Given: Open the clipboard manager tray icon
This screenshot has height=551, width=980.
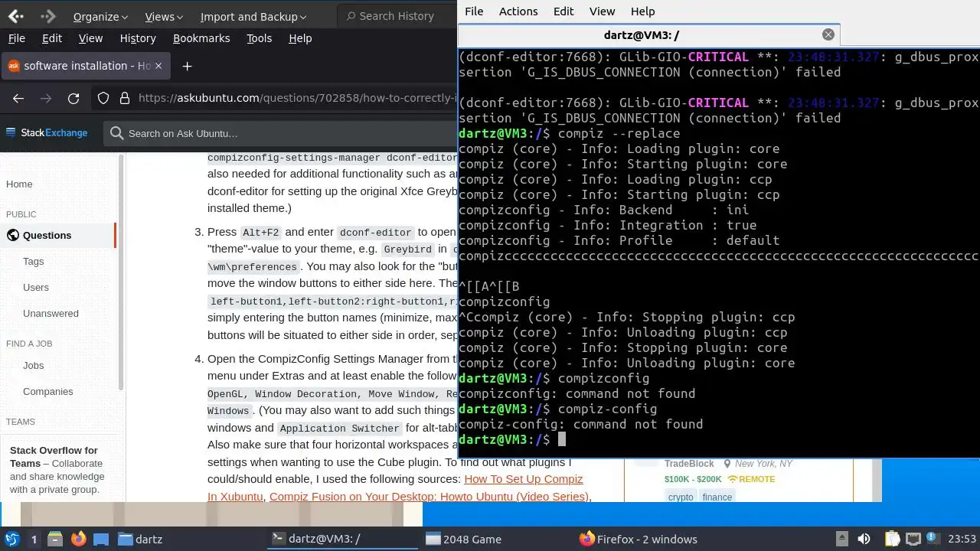Looking at the screenshot, I should (x=892, y=539).
